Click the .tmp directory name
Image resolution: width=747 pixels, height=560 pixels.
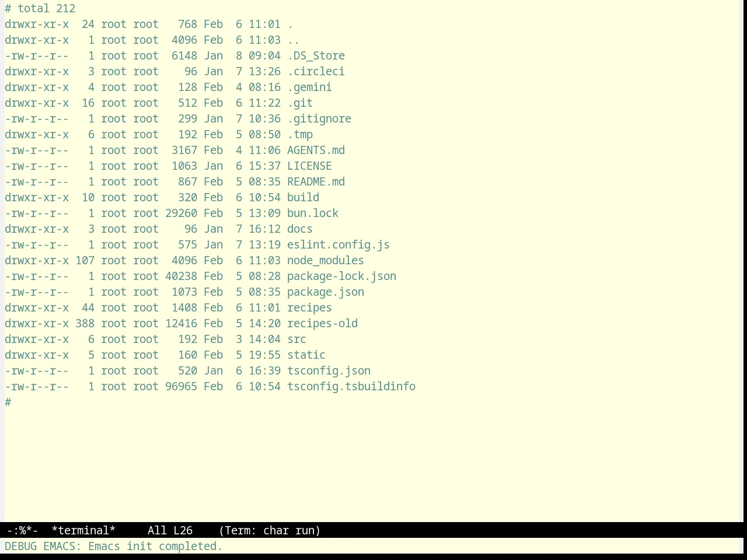pyautogui.click(x=300, y=134)
